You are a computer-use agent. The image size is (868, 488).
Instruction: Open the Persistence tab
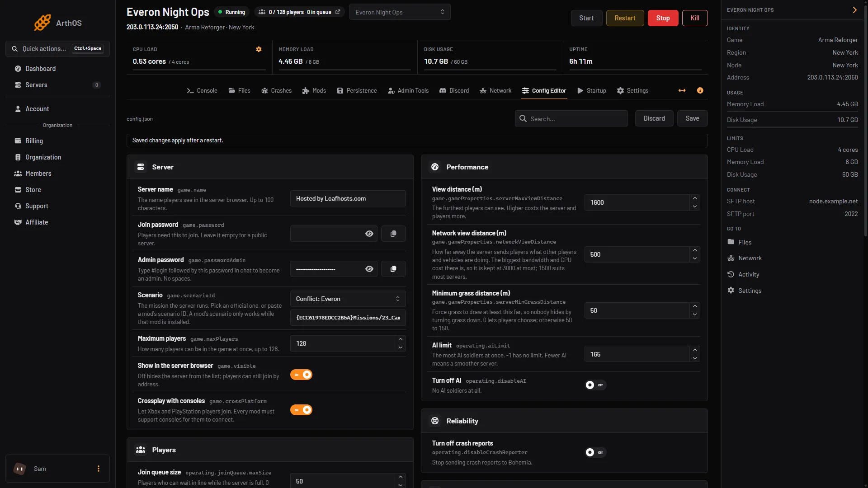tap(357, 91)
